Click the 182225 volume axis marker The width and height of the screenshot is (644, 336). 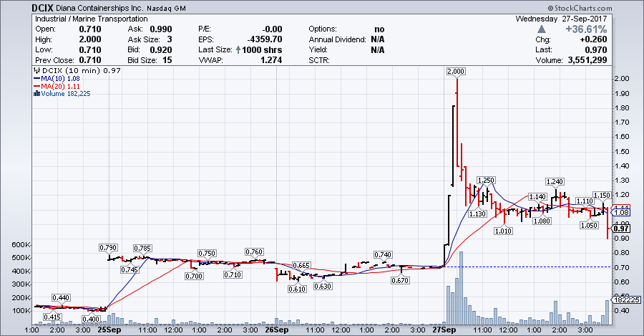coord(626,299)
